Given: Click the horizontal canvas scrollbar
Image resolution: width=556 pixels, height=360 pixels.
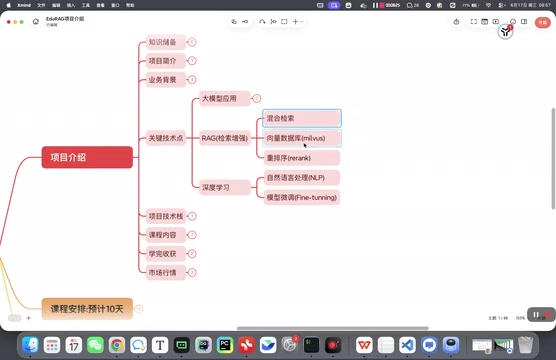Looking at the screenshot, I should click(x=333, y=328).
